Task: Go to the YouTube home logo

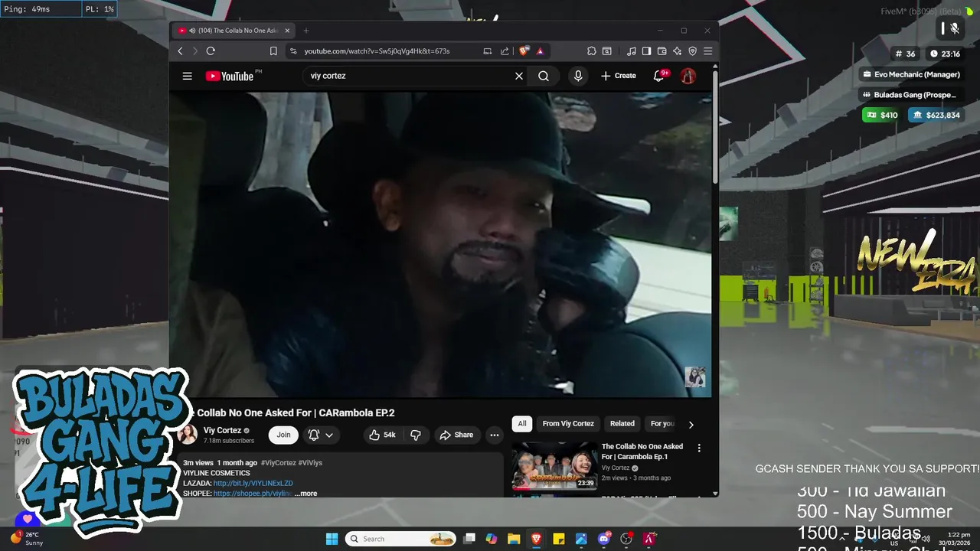Action: point(230,76)
